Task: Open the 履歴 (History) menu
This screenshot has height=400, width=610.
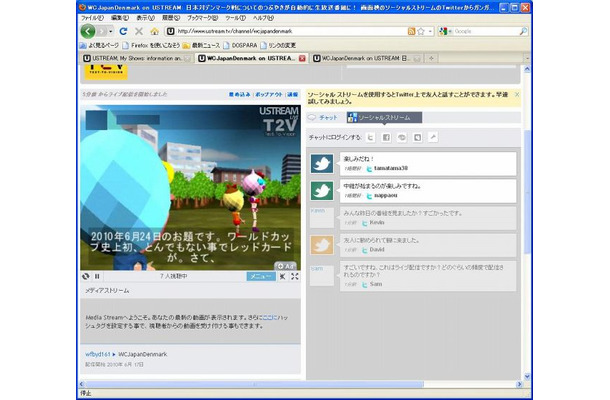Action: pos(171,18)
